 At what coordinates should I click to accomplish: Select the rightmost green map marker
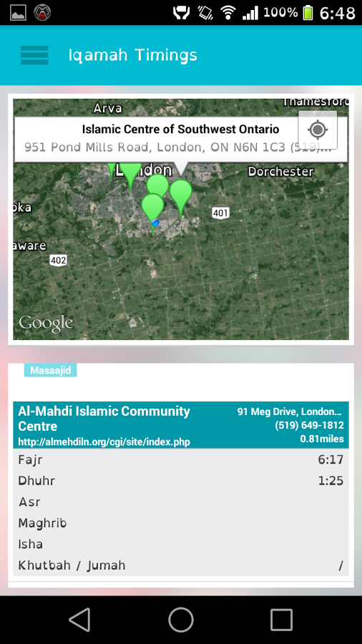point(181,198)
